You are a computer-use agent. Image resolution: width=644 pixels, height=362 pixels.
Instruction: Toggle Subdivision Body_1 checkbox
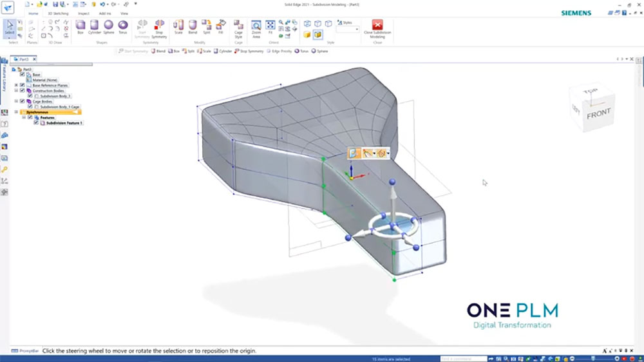click(30, 96)
